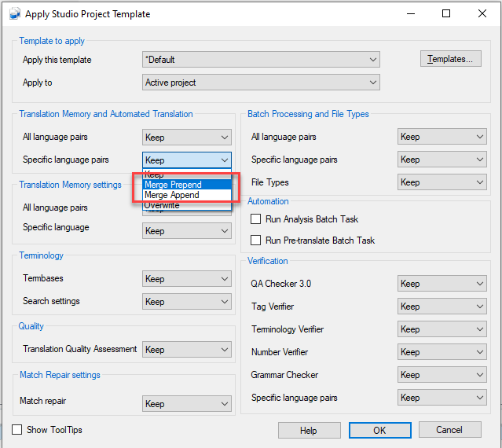
Task: Open Verification Specific language pairs dropdown
Action: [x=442, y=398]
